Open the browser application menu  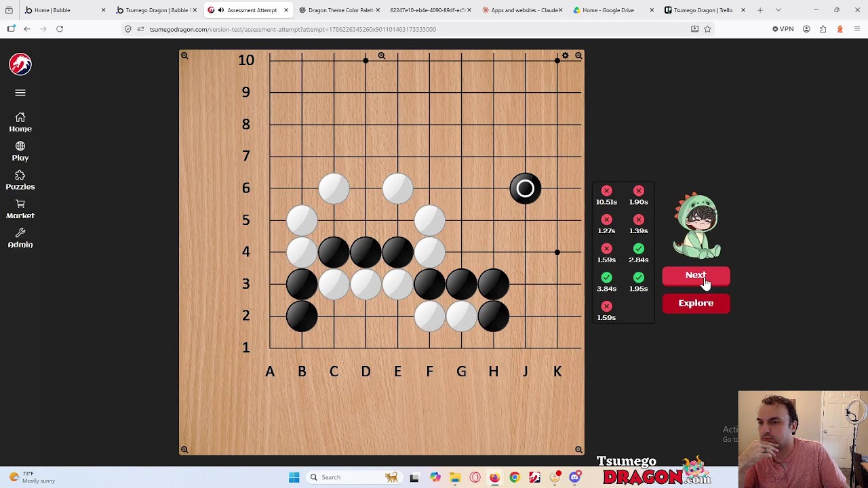(857, 29)
